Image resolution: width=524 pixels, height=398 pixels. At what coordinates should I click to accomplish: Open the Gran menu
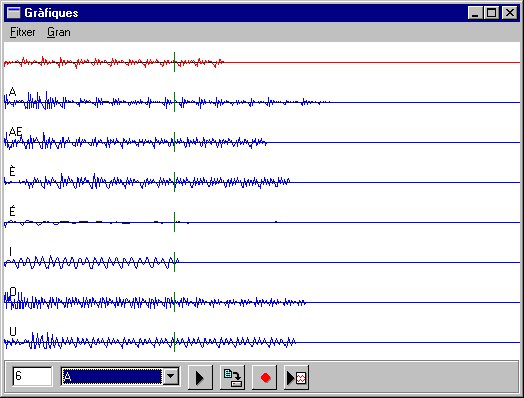pos(59,32)
